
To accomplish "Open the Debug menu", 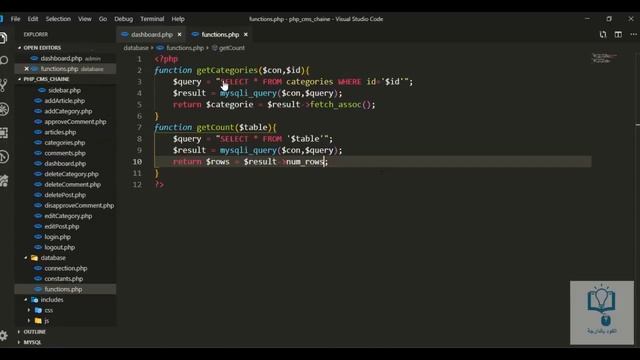I will click(124, 19).
